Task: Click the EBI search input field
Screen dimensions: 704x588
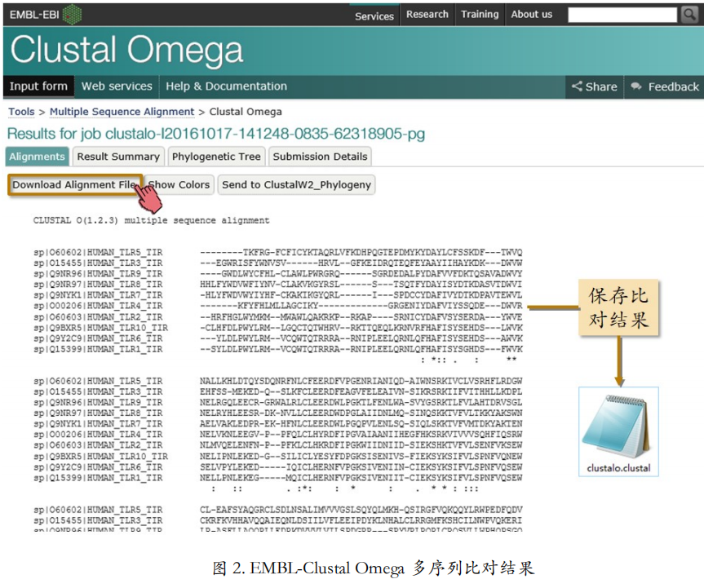Action: [622, 15]
